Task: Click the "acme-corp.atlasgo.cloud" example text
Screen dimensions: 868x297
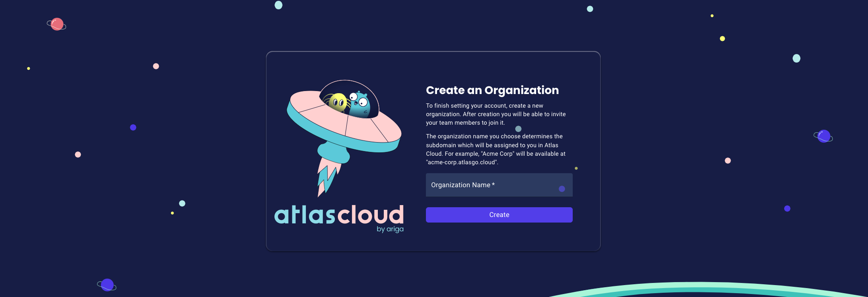Action: pyautogui.click(x=462, y=162)
